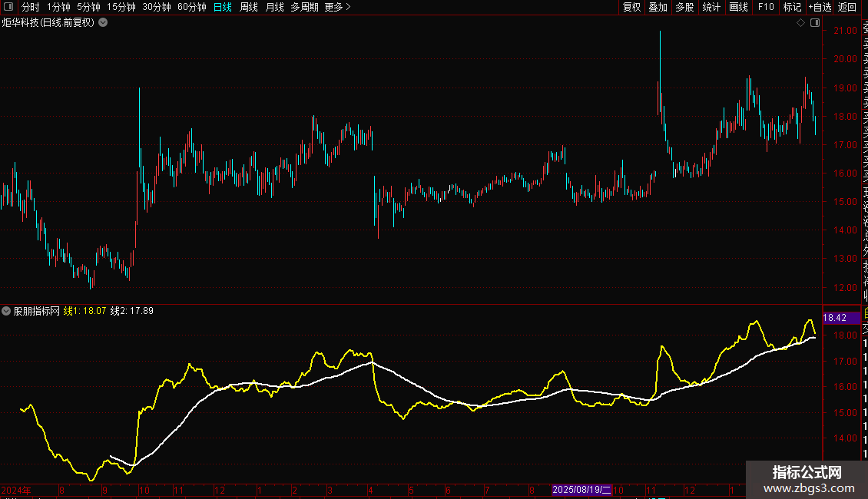The width and height of the screenshot is (868, 499).
Task: Select the 日线 daily chart tab
Action: click(x=223, y=7)
